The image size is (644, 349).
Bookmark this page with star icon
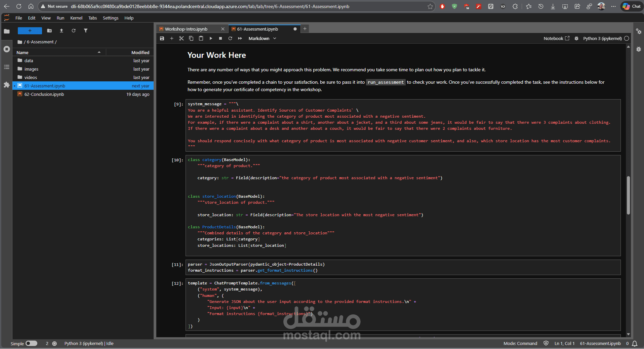tap(430, 6)
